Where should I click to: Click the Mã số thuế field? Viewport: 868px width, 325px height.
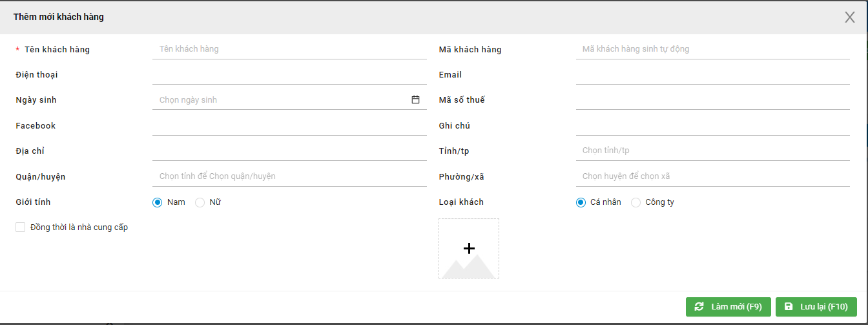[712, 100]
